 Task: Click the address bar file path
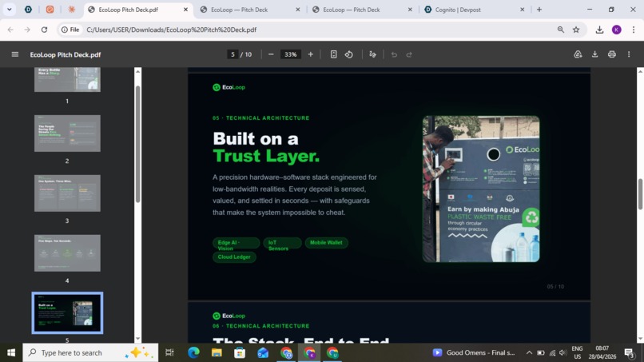coord(171,30)
